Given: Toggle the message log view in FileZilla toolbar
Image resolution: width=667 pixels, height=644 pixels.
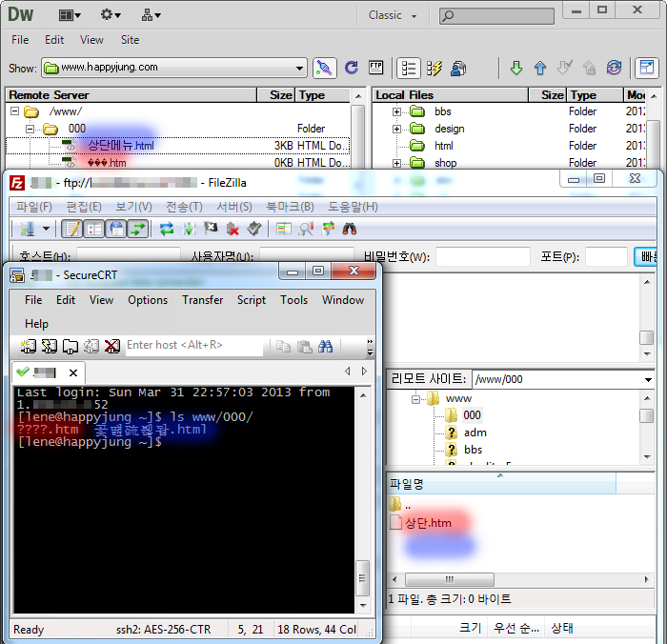Looking at the screenshot, I should pyautogui.click(x=71, y=229).
